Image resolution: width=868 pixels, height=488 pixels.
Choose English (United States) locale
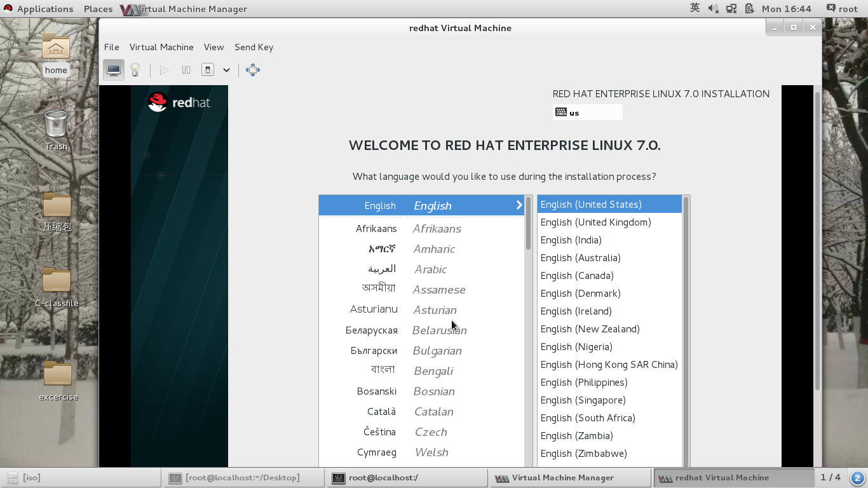609,204
